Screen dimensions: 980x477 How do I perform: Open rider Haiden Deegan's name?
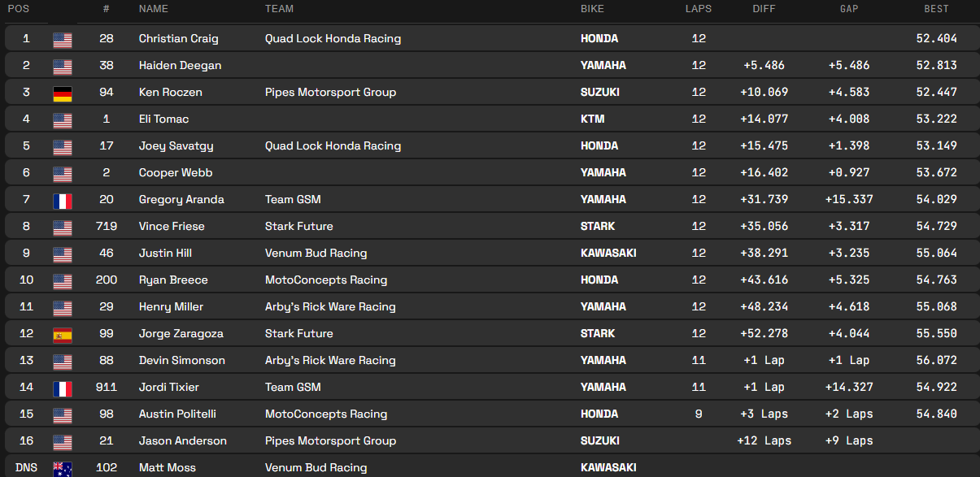point(180,65)
